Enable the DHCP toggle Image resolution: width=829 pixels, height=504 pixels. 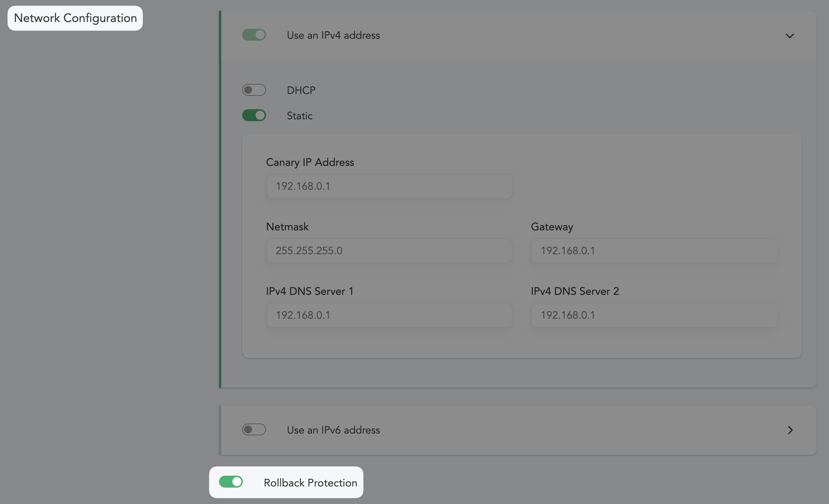[x=254, y=90]
